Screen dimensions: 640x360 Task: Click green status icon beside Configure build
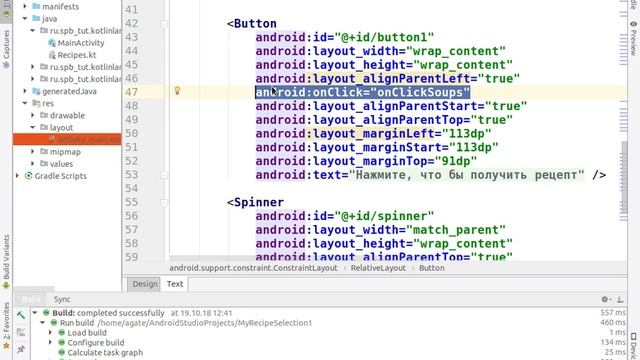point(62,342)
